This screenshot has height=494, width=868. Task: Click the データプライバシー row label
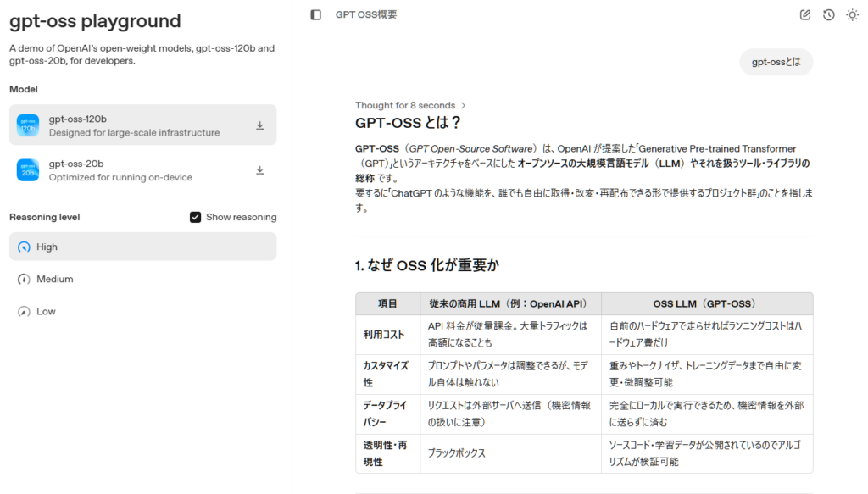coord(385,414)
